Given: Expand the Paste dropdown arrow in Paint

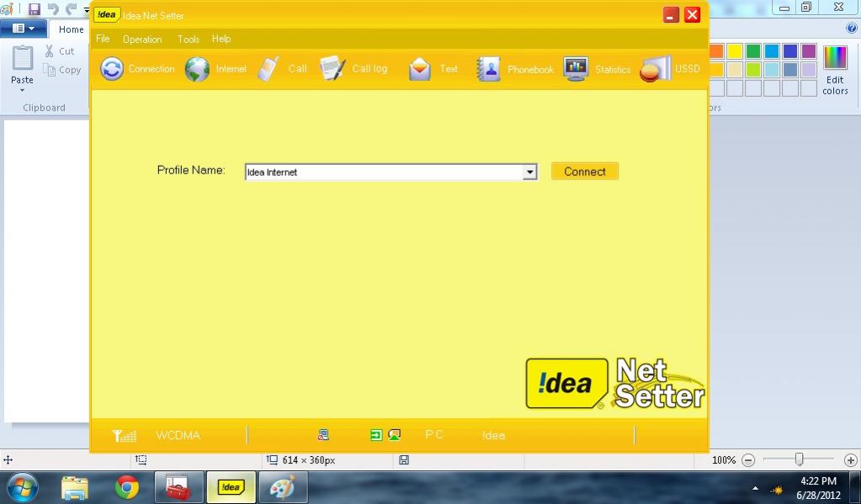Looking at the screenshot, I should [x=22, y=91].
